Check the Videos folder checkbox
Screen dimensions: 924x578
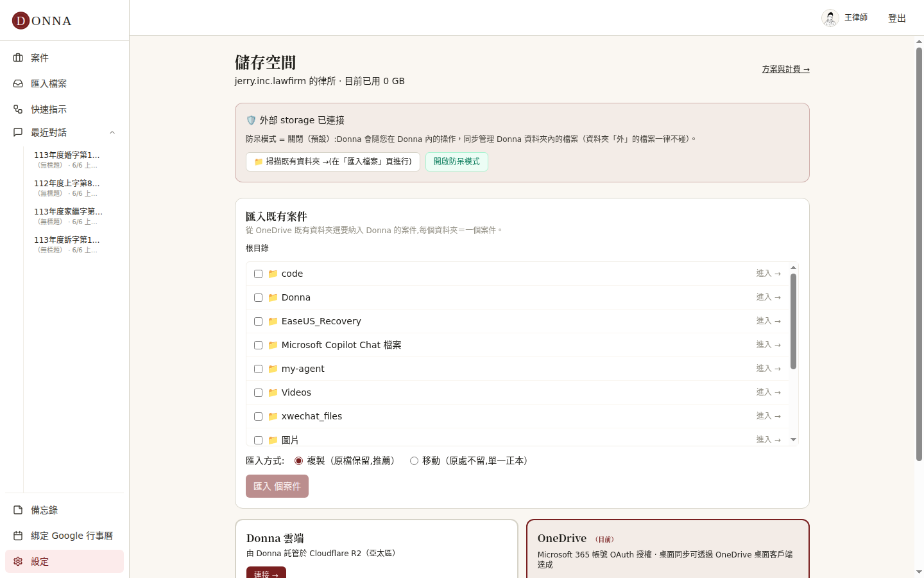tap(258, 392)
